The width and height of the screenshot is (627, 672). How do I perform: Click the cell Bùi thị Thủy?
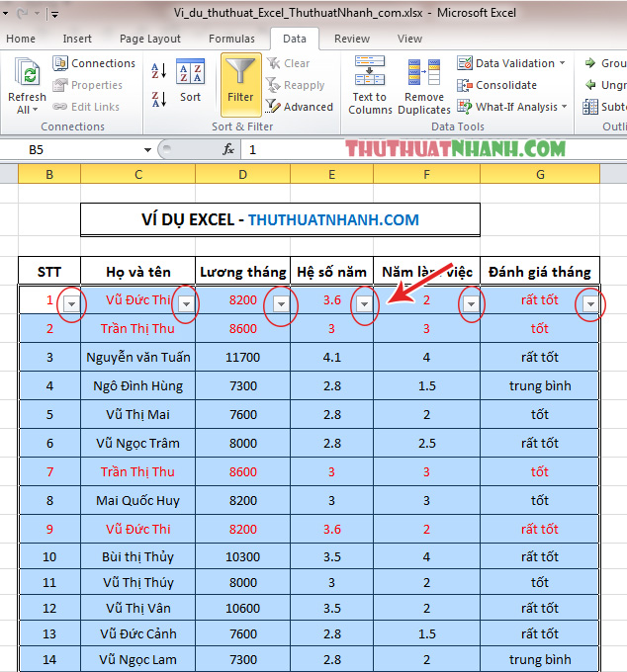(x=138, y=556)
